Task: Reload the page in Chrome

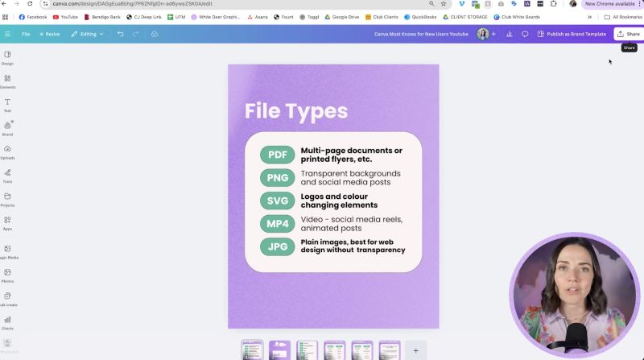Action: click(30, 4)
